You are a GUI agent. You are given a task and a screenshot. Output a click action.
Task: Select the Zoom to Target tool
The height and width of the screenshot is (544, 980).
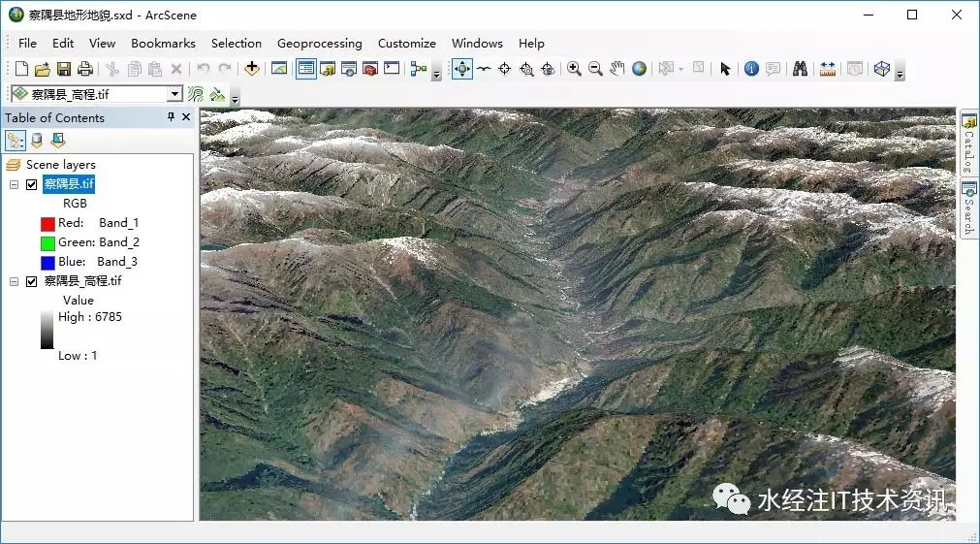pos(526,69)
